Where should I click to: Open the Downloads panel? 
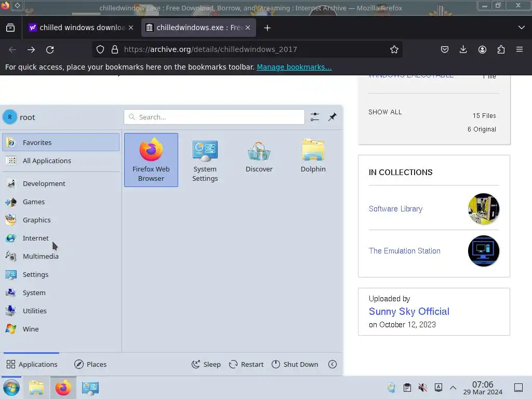coord(463,49)
